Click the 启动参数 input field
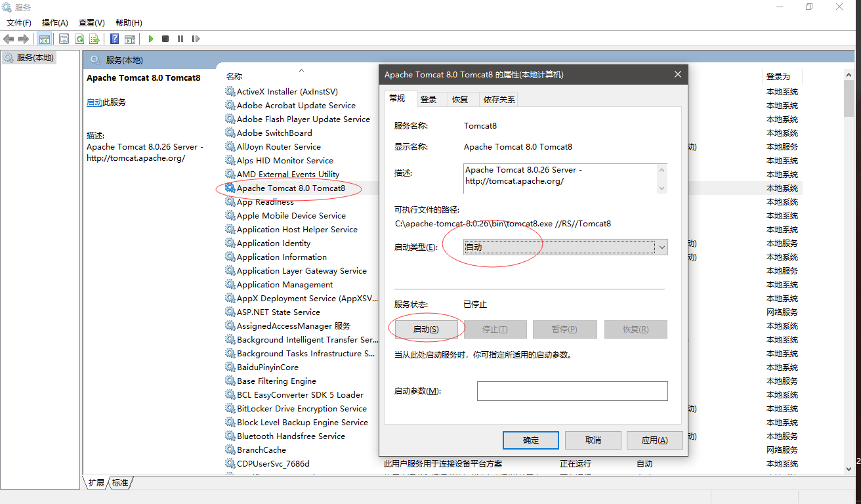The height and width of the screenshot is (504, 861). (572, 391)
